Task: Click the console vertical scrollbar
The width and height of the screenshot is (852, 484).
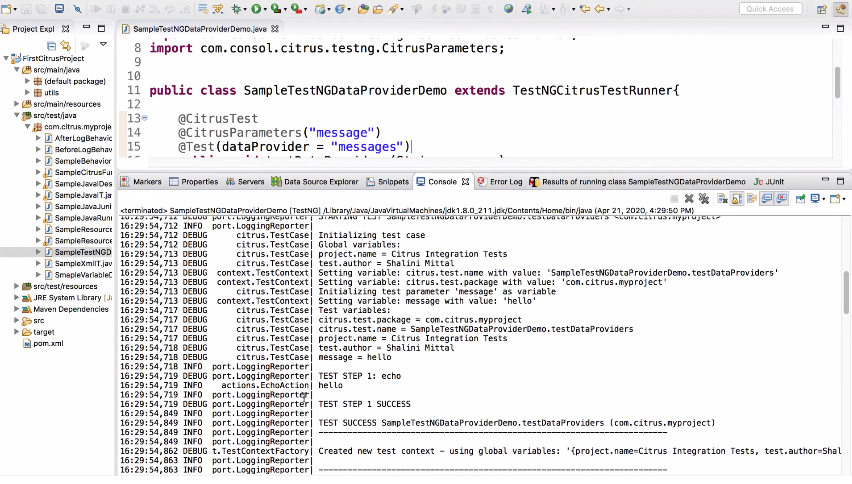Action: pyautogui.click(x=846, y=293)
